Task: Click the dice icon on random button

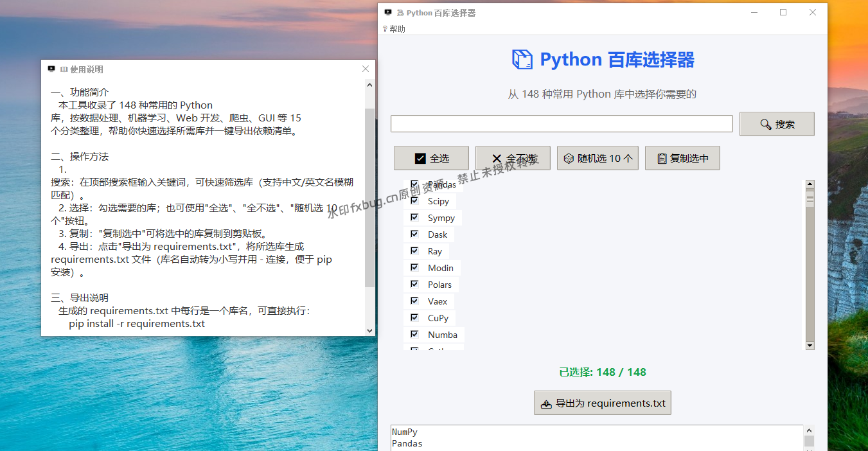Action: [569, 159]
